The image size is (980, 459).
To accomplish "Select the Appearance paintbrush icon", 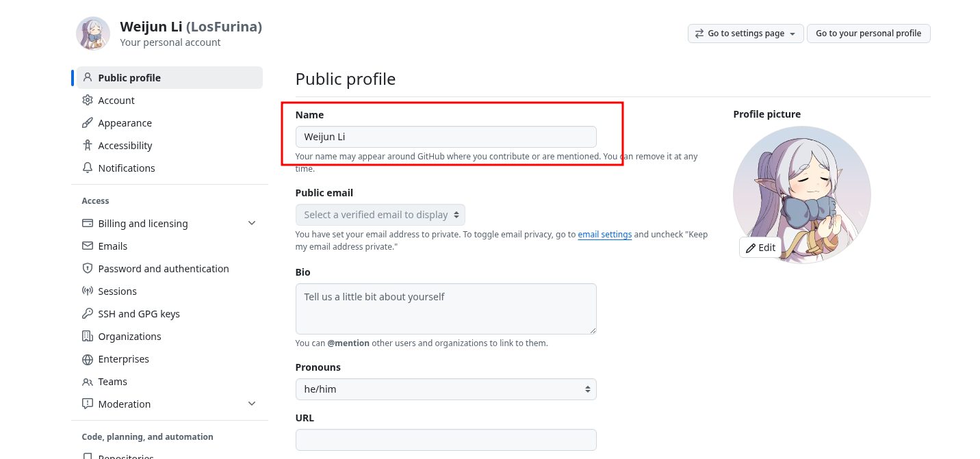I will coord(87,122).
